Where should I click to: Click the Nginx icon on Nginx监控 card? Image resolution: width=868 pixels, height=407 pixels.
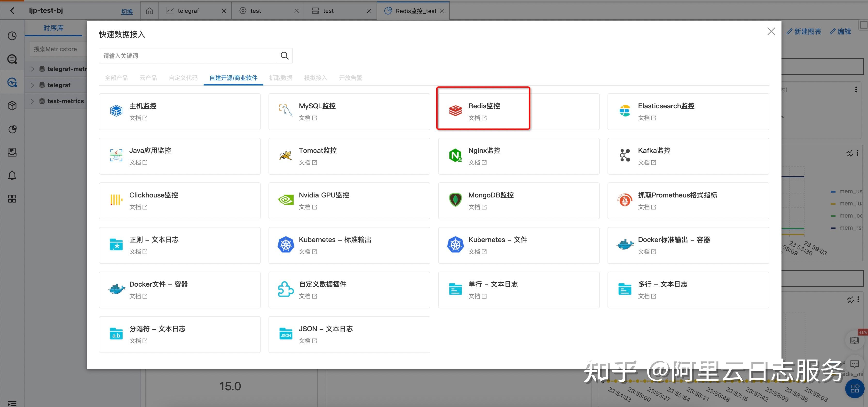[455, 155]
